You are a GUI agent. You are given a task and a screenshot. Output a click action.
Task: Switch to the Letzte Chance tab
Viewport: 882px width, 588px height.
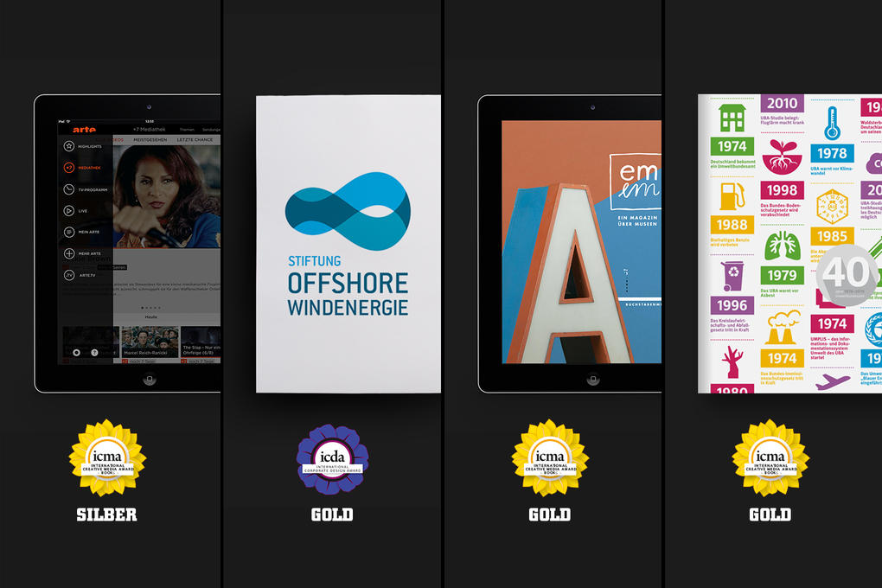pos(195,139)
